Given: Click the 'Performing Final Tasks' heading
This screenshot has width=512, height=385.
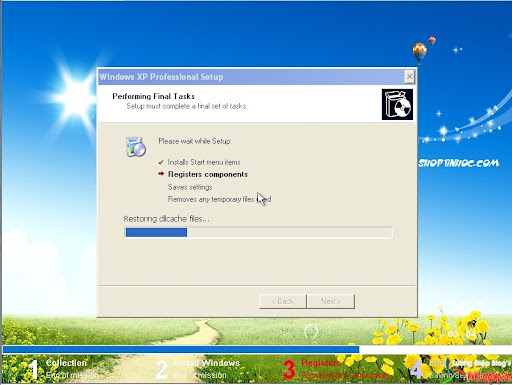Looking at the screenshot, I should 153,96.
